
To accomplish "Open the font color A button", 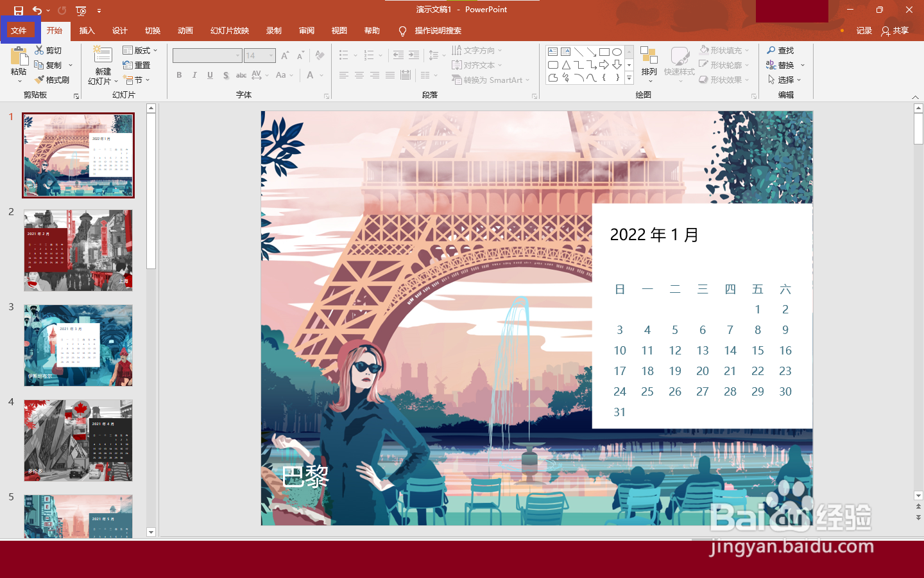I will coord(310,75).
